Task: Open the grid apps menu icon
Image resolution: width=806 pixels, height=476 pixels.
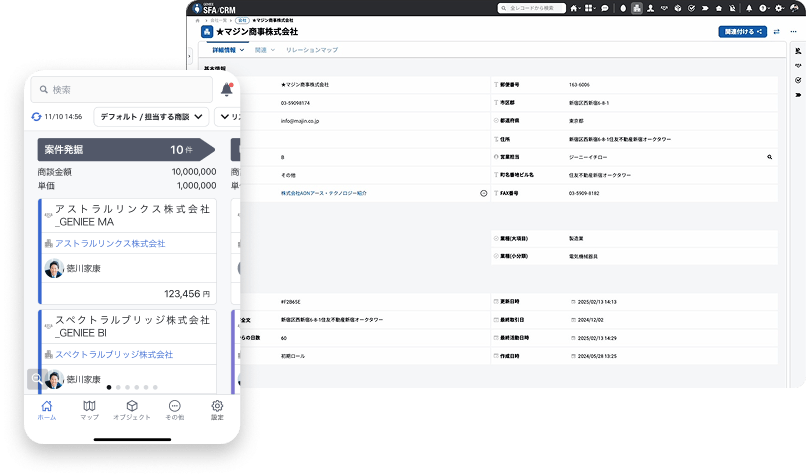Action: 589,8
